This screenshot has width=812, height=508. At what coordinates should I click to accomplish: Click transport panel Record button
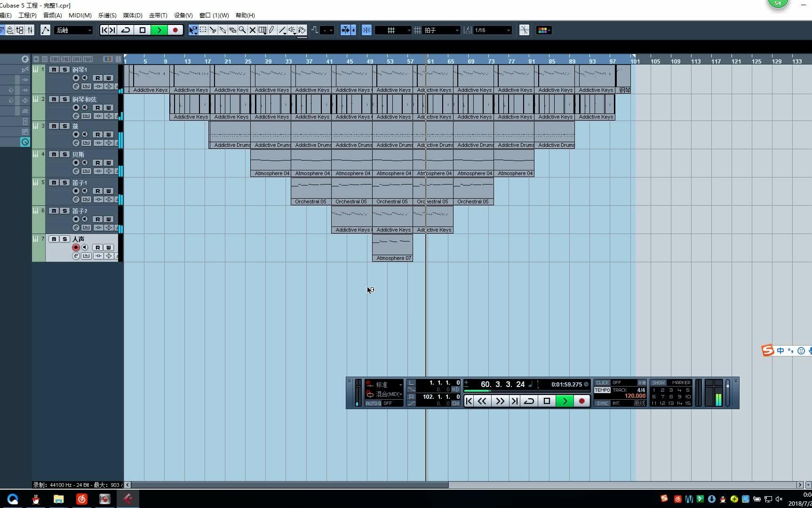click(x=582, y=401)
